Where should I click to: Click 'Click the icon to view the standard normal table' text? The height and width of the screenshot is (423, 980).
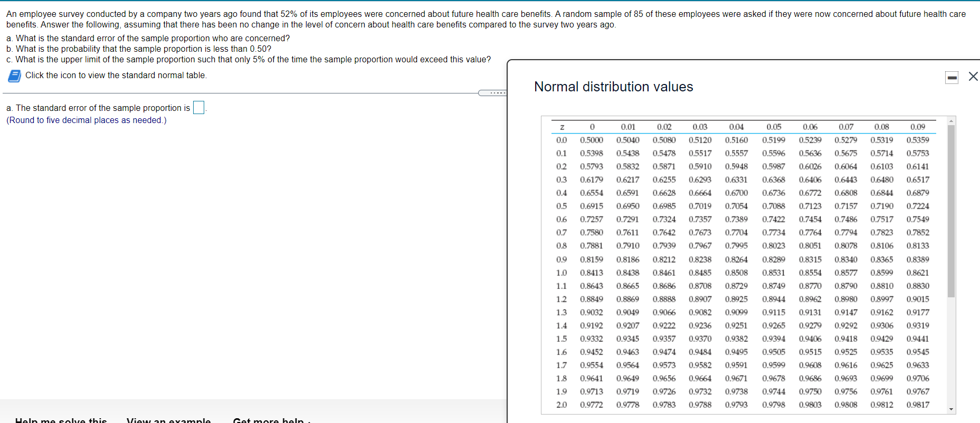point(116,76)
